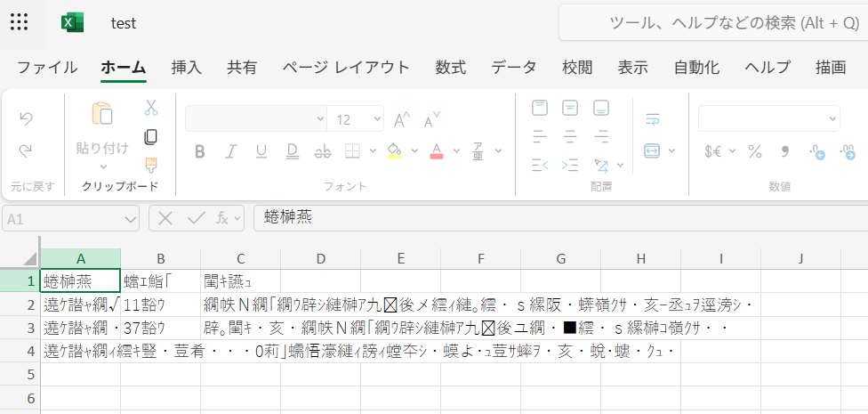Click the copy icon
The width and height of the screenshot is (868, 414).
click(150, 136)
